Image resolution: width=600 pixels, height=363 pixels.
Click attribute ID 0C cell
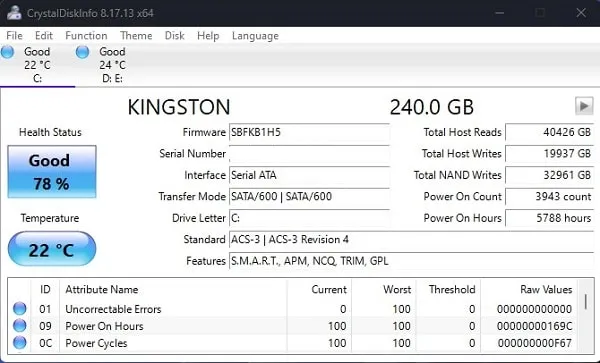coord(45,343)
